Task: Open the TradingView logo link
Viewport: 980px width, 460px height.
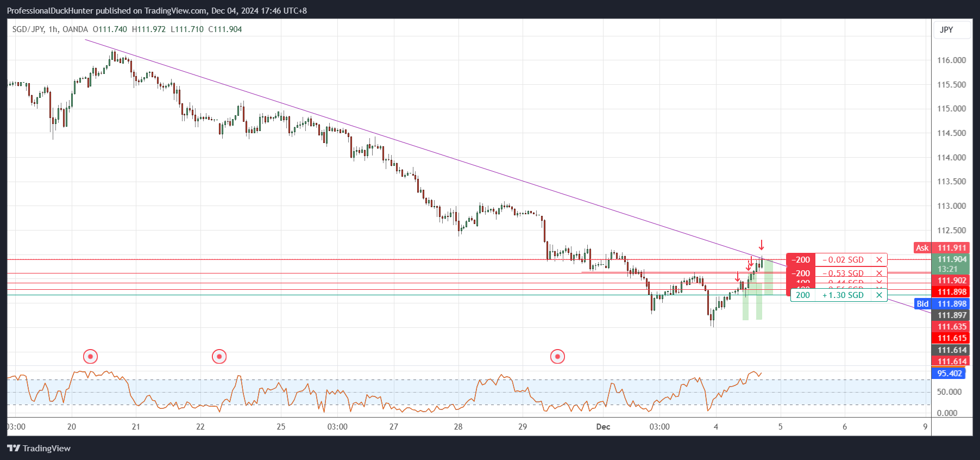Action: point(39,448)
